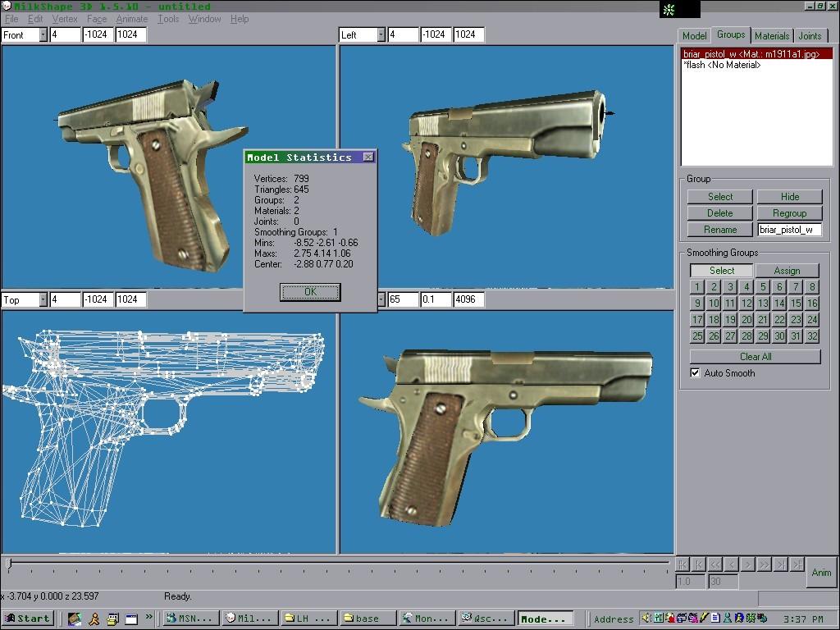The height and width of the screenshot is (630, 840).
Task: Close the Model Statistics dialog with X
Action: 368,157
